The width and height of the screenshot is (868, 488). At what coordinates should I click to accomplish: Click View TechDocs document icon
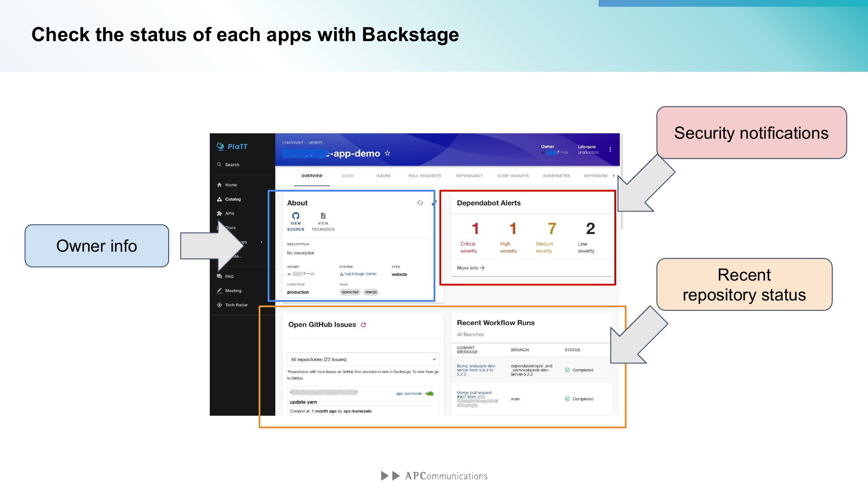323,216
